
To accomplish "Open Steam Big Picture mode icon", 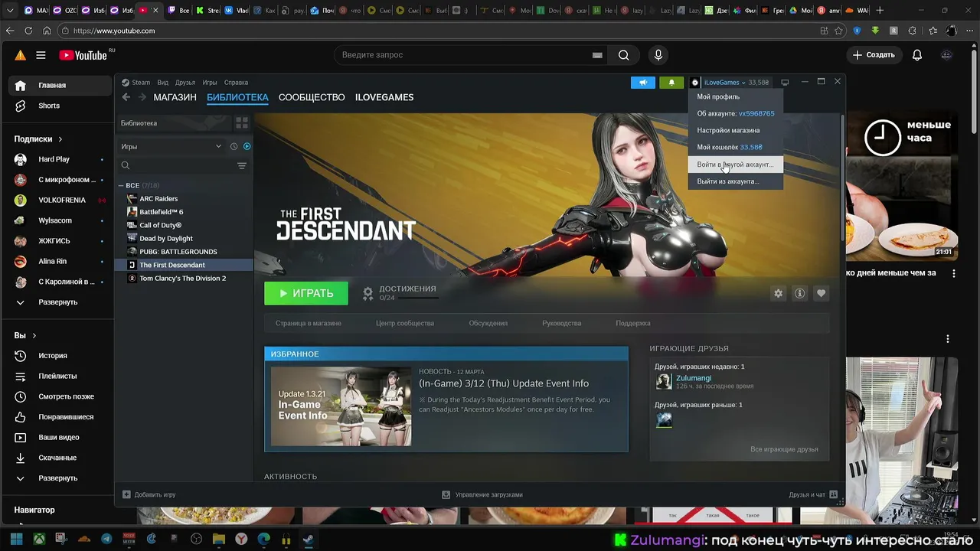I will click(x=785, y=83).
